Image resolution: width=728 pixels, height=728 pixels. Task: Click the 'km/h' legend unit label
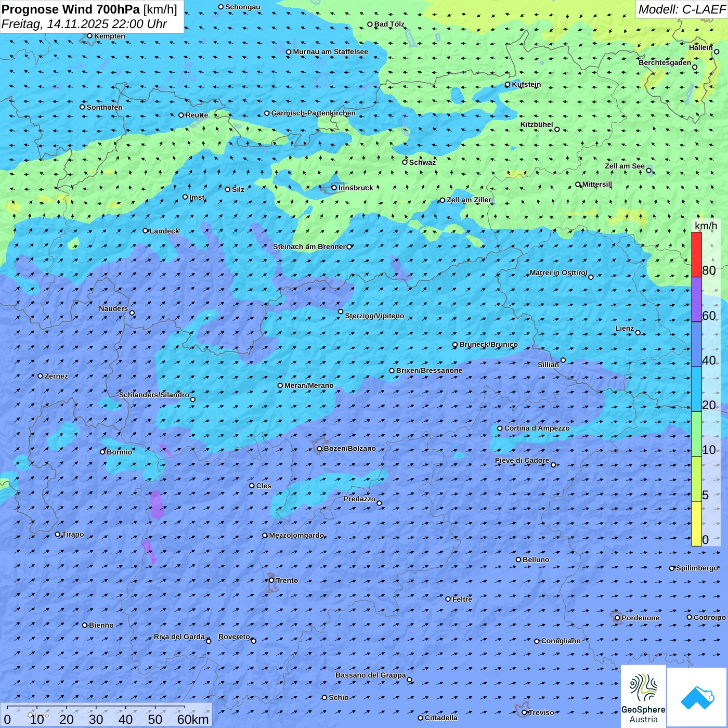[706, 226]
